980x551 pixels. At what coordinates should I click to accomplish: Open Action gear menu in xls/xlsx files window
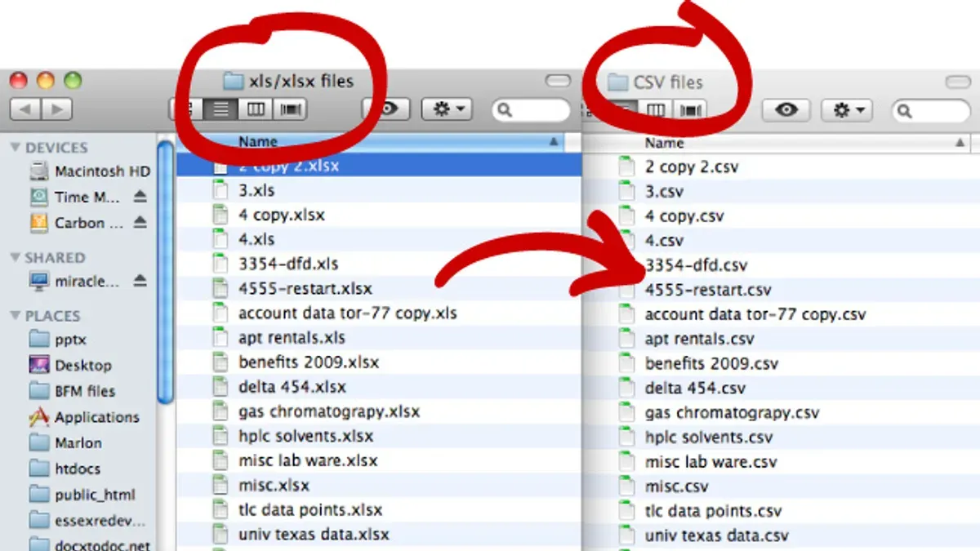(x=447, y=109)
